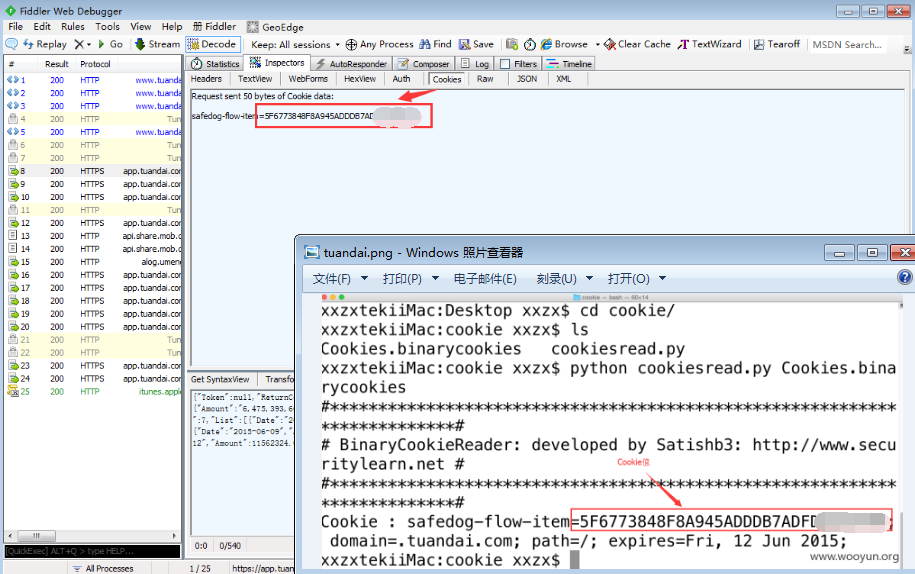The image size is (915, 574).
Task: Select the XML inspector tab
Action: 564,79
